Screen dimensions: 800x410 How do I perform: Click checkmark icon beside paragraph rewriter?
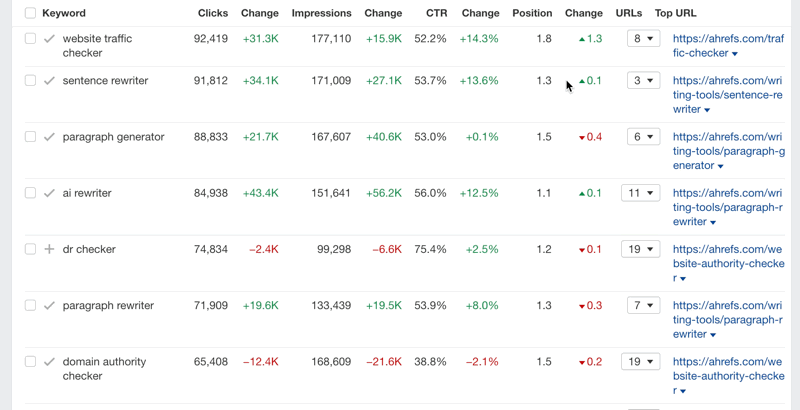click(49, 305)
